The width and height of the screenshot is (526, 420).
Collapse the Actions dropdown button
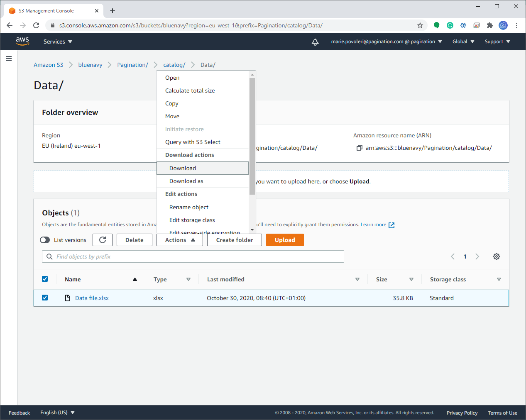pos(180,240)
